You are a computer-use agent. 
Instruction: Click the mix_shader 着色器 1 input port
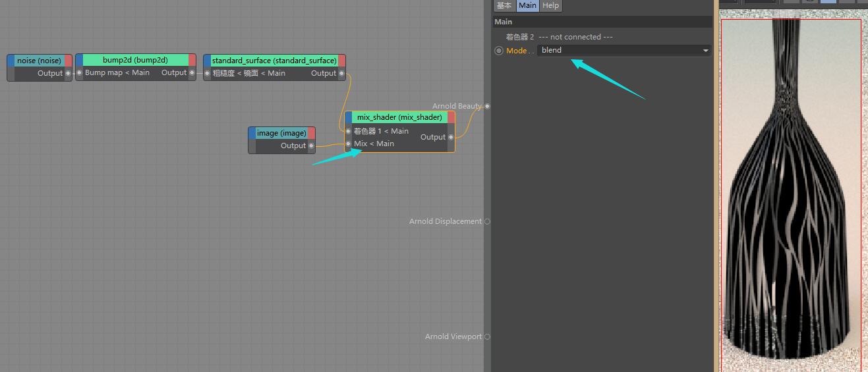point(349,131)
